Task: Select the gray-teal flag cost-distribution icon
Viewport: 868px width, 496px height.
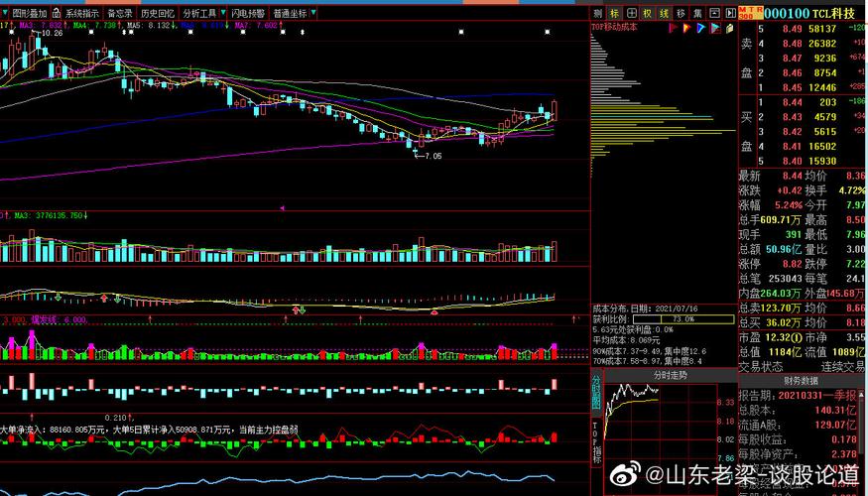Action: click(715, 28)
